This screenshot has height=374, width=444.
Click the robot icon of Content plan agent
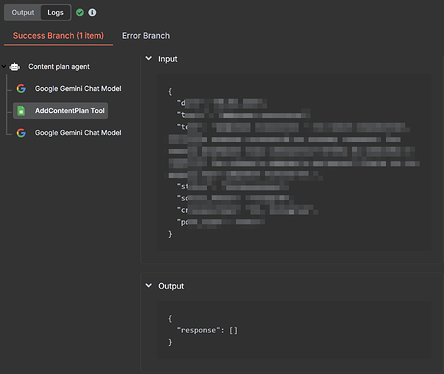pos(15,67)
